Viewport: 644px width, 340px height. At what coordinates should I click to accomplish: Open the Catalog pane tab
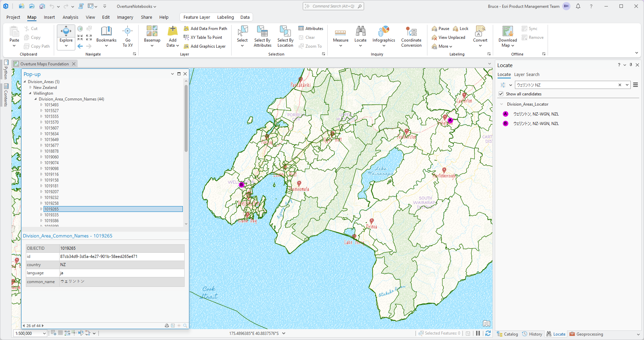pyautogui.click(x=507, y=334)
